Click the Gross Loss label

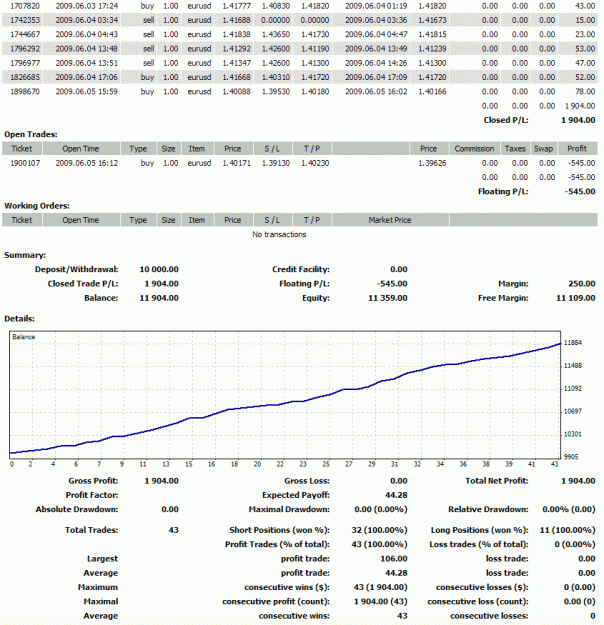coord(307,481)
